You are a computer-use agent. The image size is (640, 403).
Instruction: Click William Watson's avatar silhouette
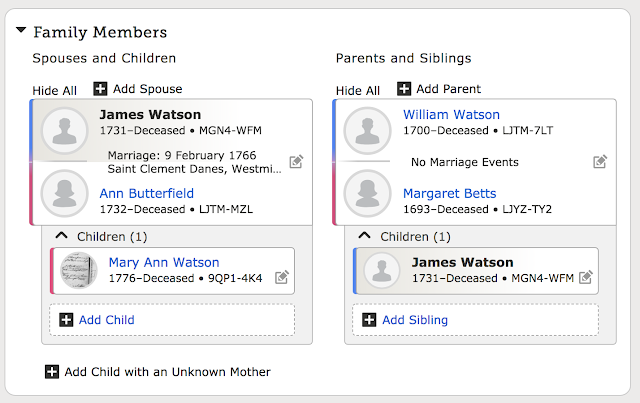tap(367, 131)
